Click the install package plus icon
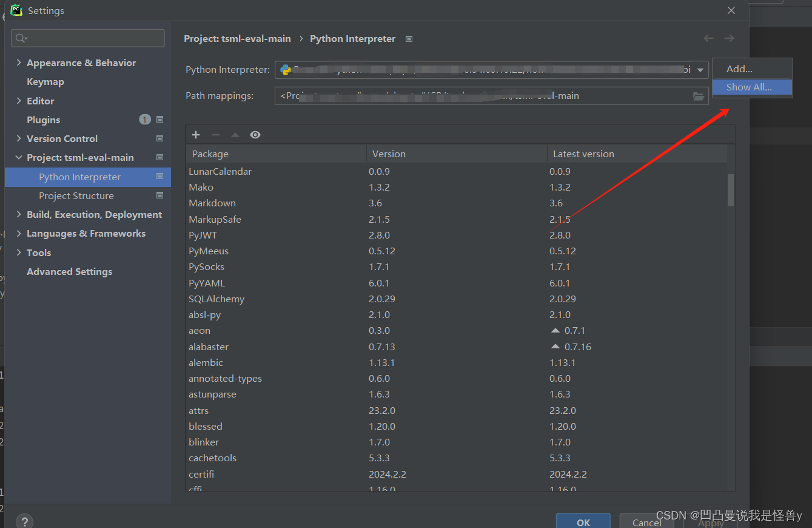 point(196,135)
